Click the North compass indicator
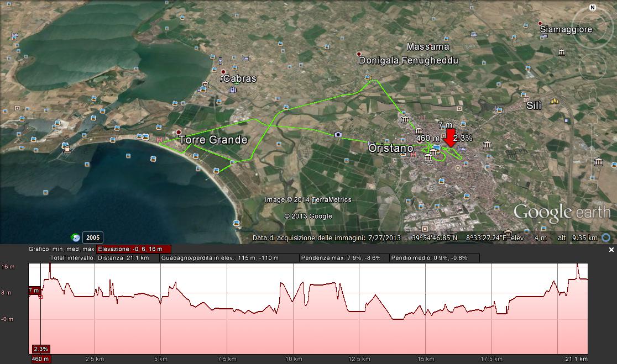617x364 pixels. tap(592, 8)
